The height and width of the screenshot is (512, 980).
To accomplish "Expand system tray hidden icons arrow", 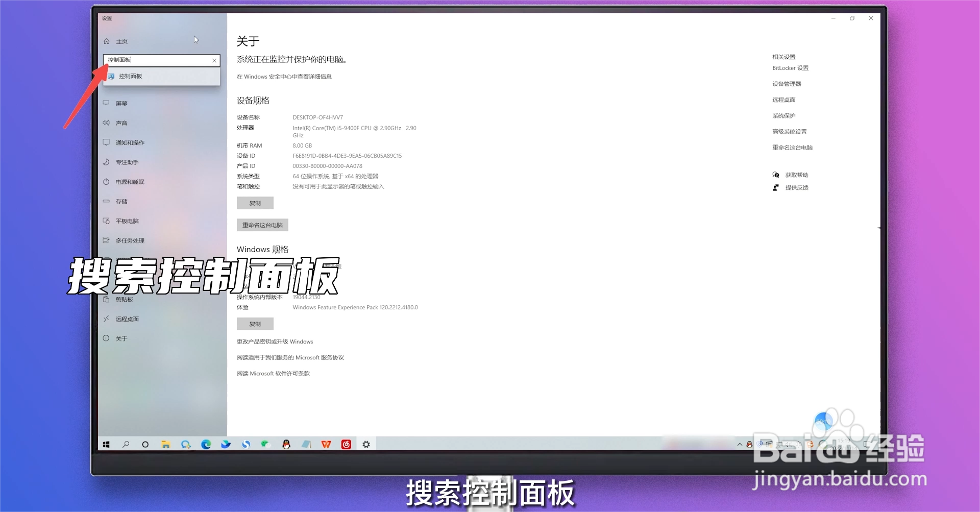I will (740, 445).
